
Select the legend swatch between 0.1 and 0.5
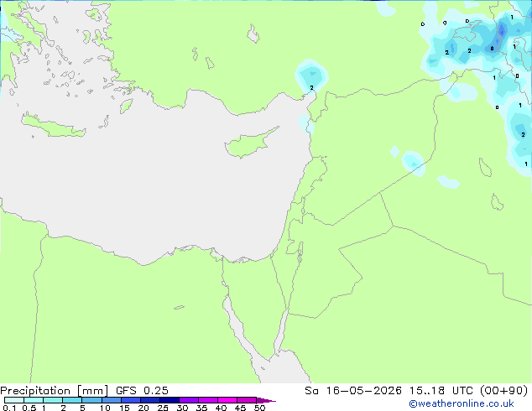coord(14,400)
